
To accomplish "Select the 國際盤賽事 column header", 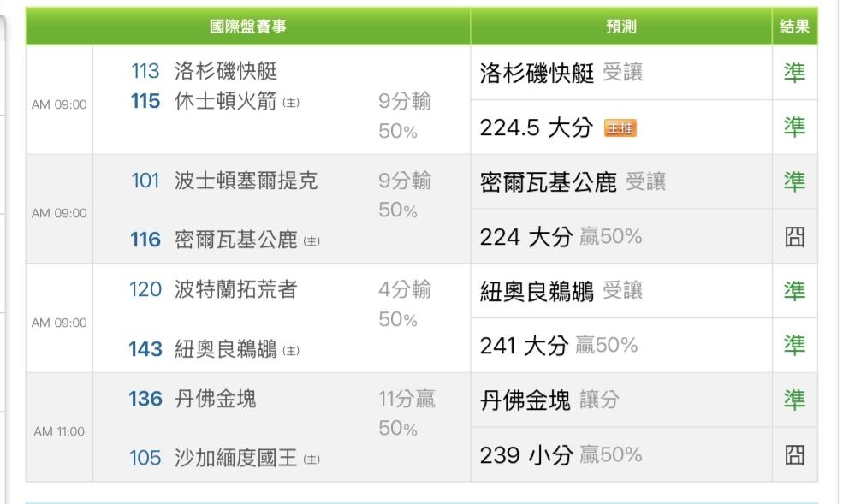I will pos(248,27).
